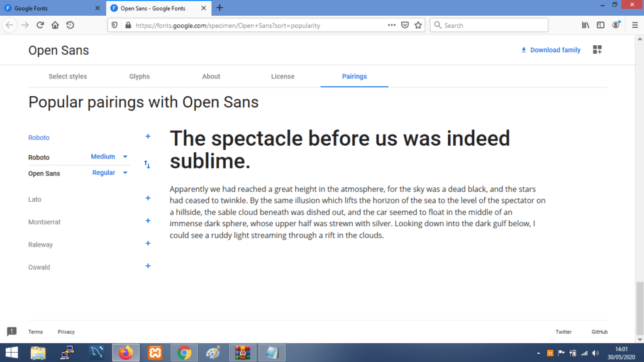Image resolution: width=644 pixels, height=362 pixels.
Task: Swap the Roboto and Open Sans pairing order
Action: coord(147,165)
